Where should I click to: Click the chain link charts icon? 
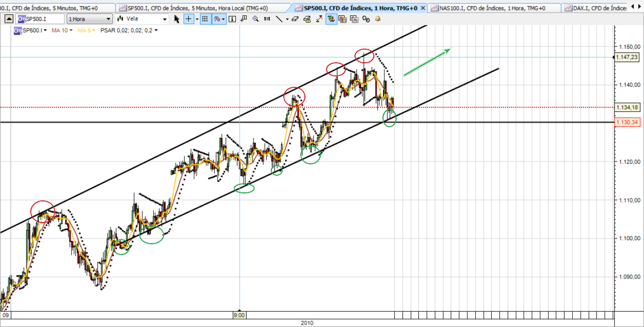(365, 18)
